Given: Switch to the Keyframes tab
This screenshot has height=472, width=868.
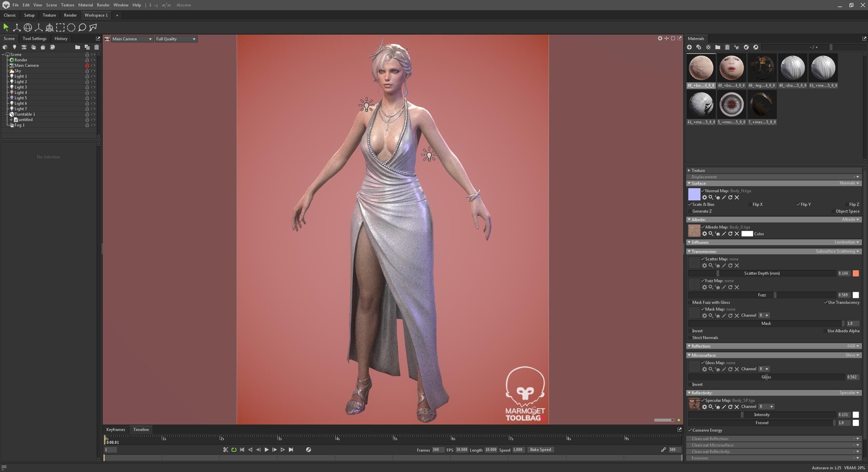Looking at the screenshot, I should (x=116, y=430).
